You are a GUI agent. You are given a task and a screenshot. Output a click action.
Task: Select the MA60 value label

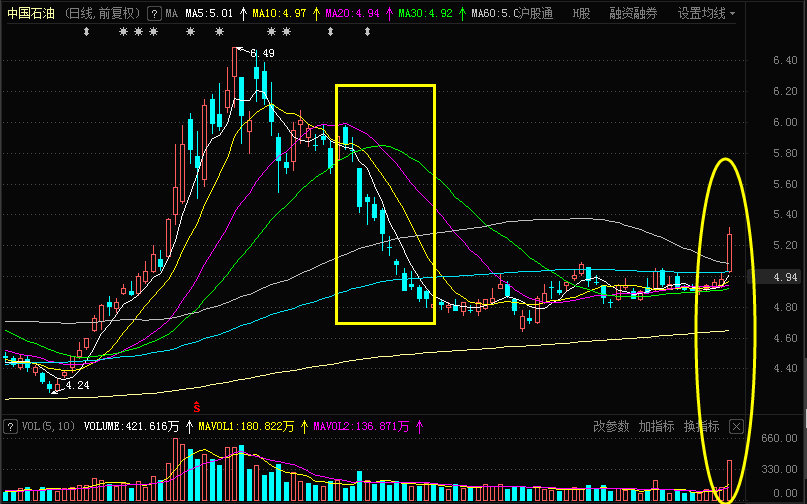pos(494,13)
